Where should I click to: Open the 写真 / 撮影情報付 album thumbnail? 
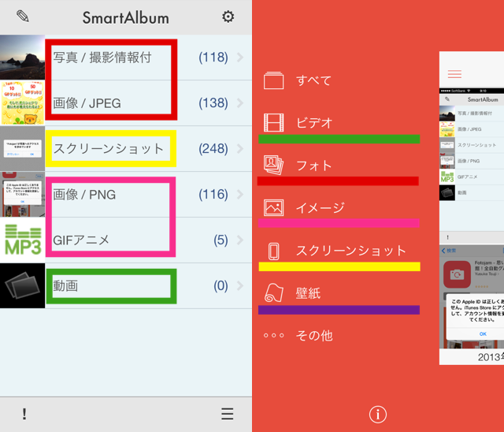coord(23,58)
